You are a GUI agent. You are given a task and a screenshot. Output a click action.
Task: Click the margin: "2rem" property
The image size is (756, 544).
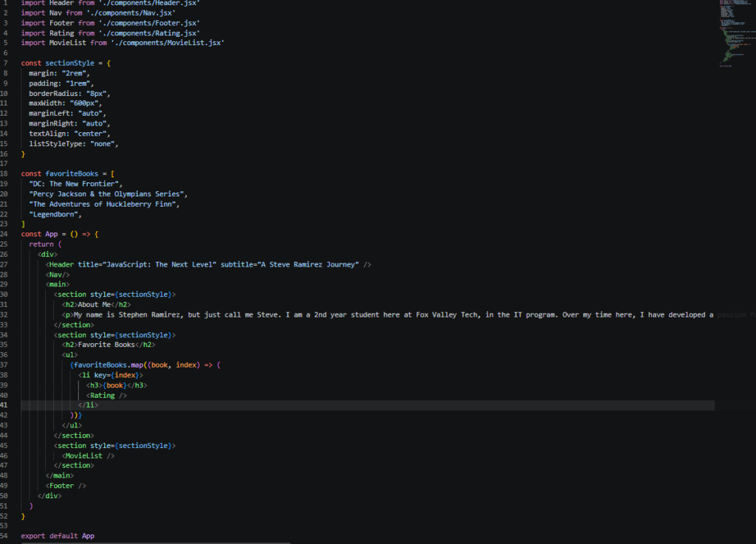(59, 73)
